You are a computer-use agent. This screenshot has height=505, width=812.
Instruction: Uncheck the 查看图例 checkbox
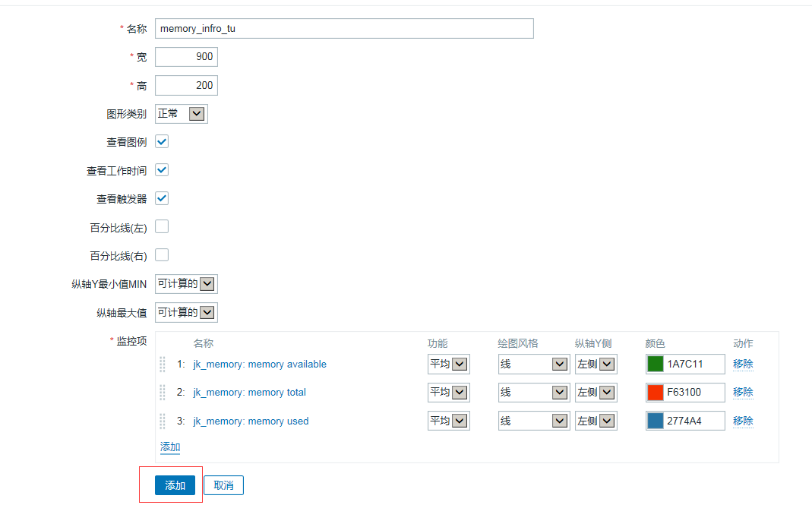(162, 141)
